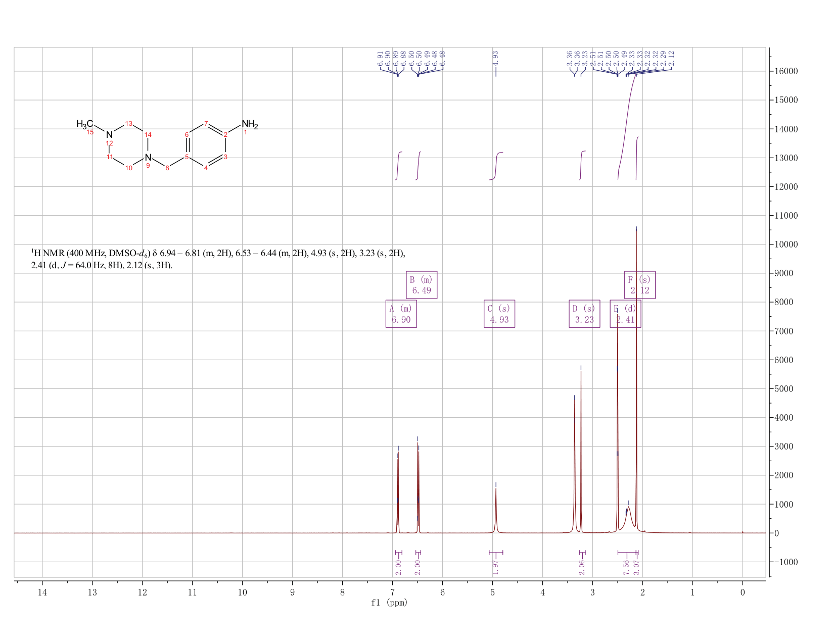Click the singlet peak at 4.93 ppm
The height and width of the screenshot is (644, 834).
pyautogui.click(x=496, y=510)
